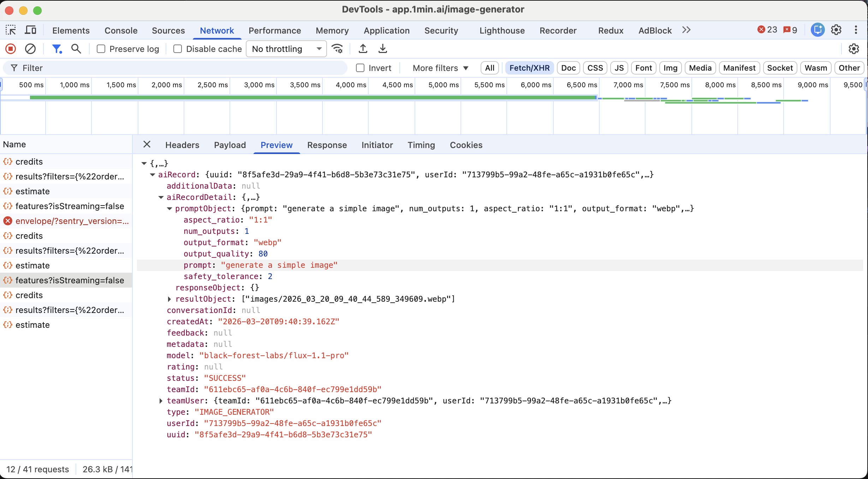Toggle the filter funnel icon
The image size is (868, 479).
click(x=57, y=49)
